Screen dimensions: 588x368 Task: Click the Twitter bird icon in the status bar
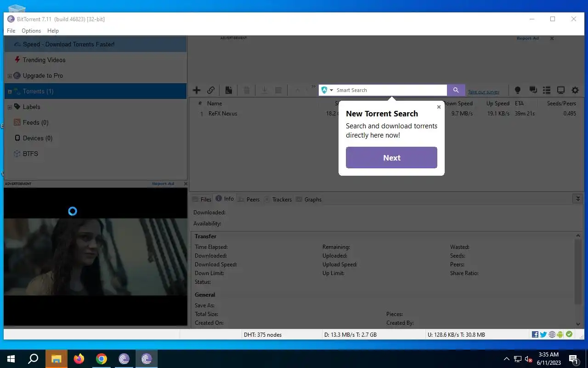click(x=543, y=334)
